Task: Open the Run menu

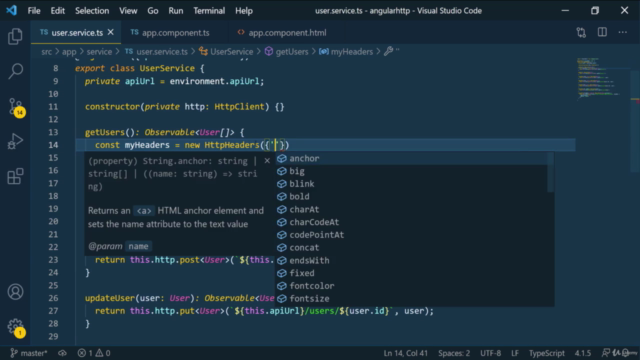Action: 176,11
